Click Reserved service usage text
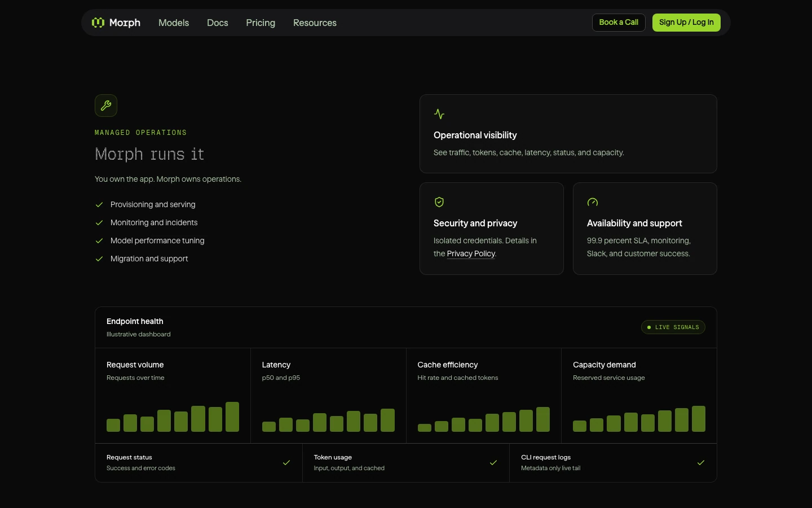The height and width of the screenshot is (508, 812). point(609,378)
